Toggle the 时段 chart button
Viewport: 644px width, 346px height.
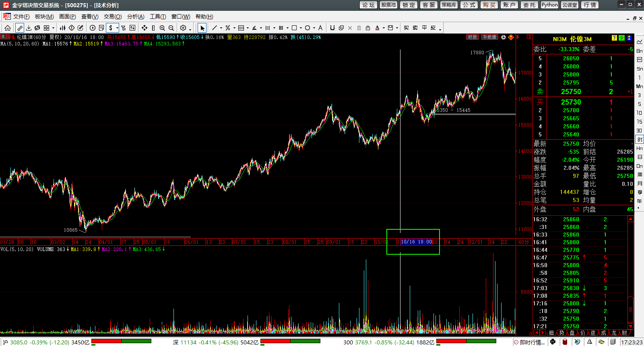tap(472, 37)
